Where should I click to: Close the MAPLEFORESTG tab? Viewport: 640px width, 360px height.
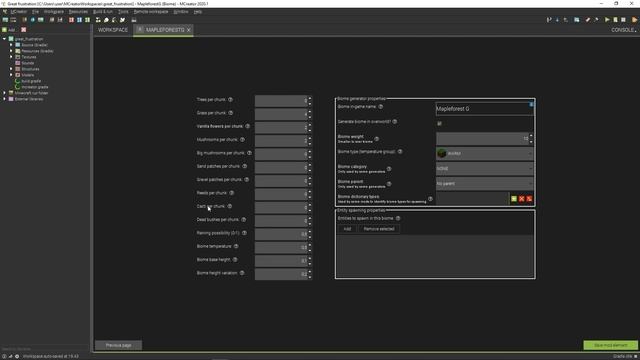(x=189, y=30)
